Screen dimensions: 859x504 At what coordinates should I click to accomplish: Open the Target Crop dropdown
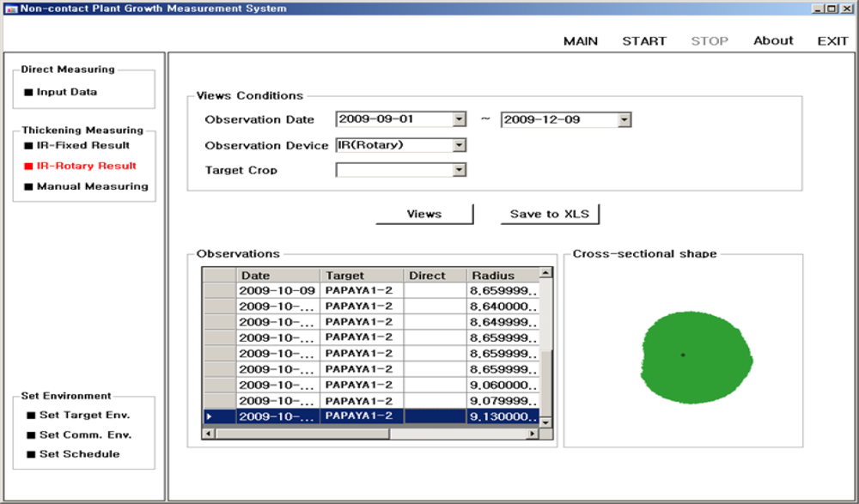[459, 170]
